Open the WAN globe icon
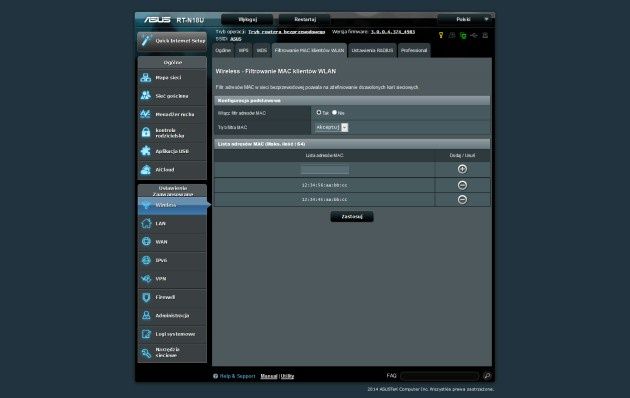Image resolution: width=630 pixels, height=398 pixels. (146, 242)
